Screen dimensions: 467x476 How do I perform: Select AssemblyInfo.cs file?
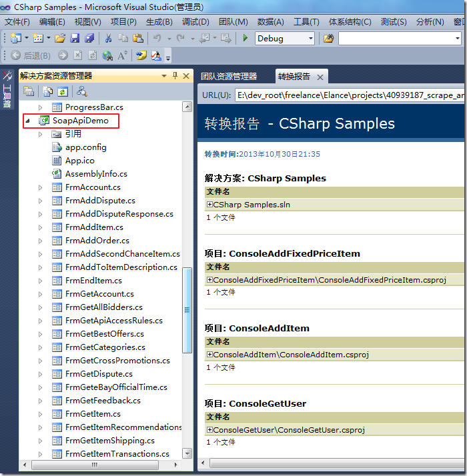click(x=96, y=174)
